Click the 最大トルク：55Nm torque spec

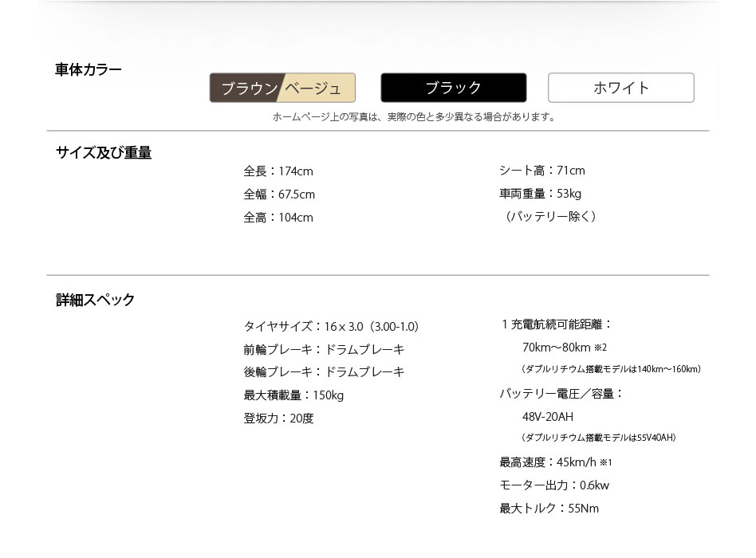click(x=549, y=509)
